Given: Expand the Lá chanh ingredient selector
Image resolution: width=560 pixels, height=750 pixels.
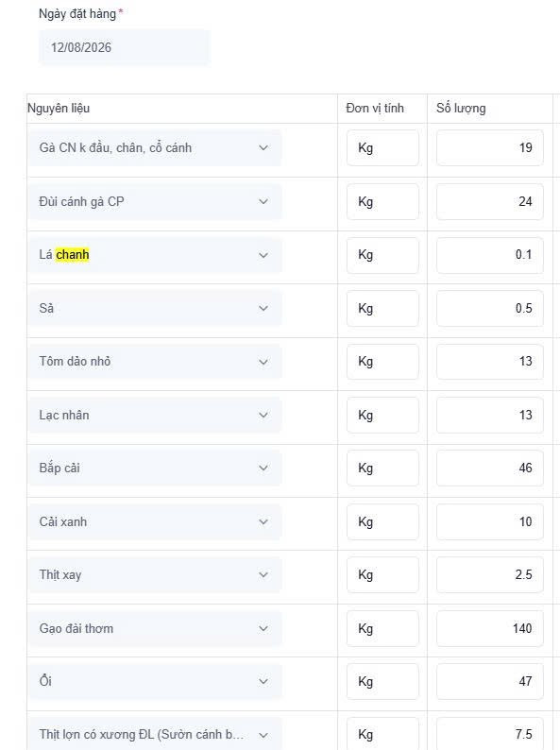Looking at the screenshot, I should (x=155, y=255).
